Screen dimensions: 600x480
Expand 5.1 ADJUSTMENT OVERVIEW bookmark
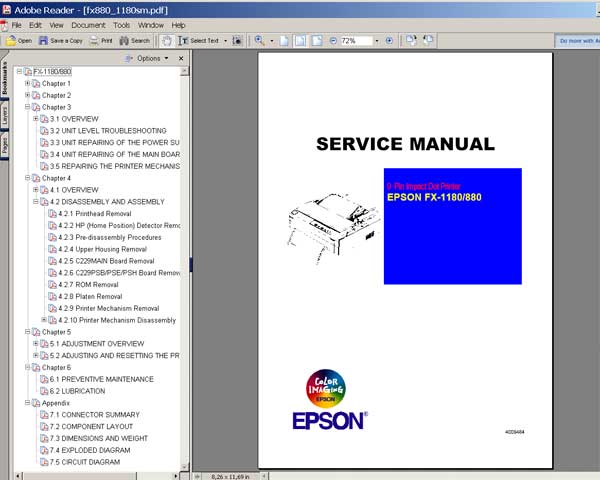(36, 343)
